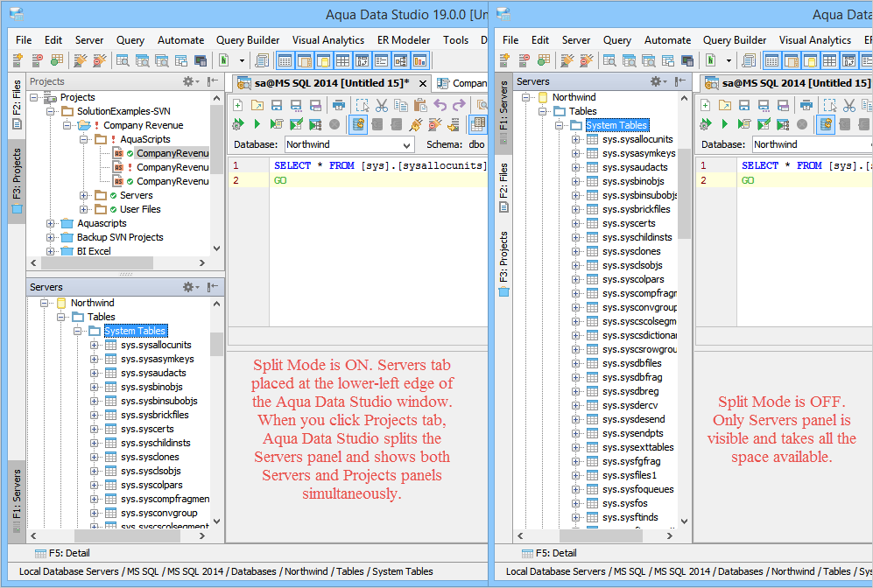Click right window Servers tree vertical scrollbar
873x588 pixels.
pyautogui.click(x=684, y=193)
